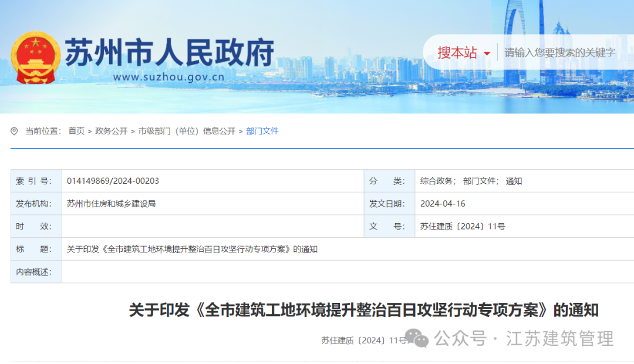Click document number in the 文号 table row

point(463,226)
